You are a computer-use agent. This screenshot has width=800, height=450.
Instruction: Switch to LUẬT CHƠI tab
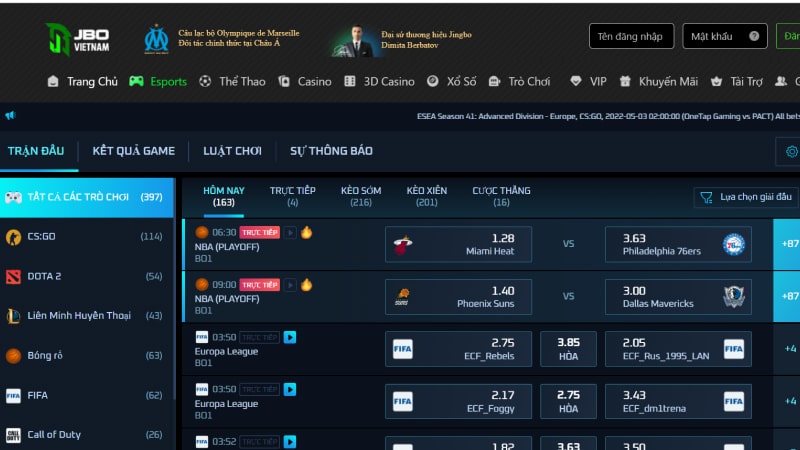pyautogui.click(x=232, y=151)
